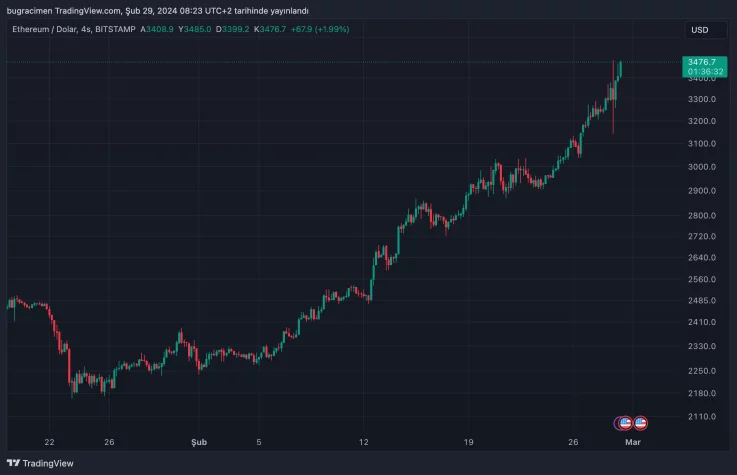
Task: Click the 19 date label on time axis
Action: (x=468, y=442)
